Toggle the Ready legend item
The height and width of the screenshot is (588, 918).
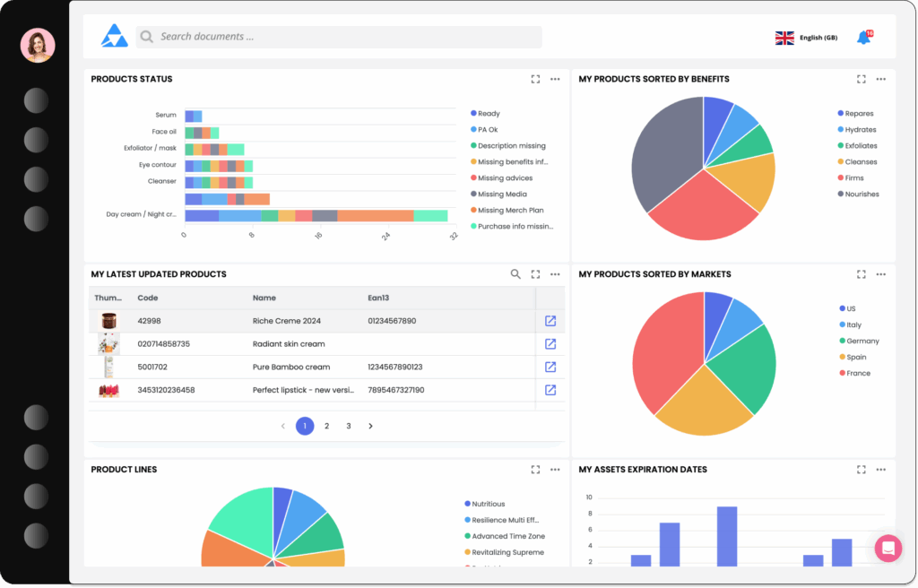(489, 114)
